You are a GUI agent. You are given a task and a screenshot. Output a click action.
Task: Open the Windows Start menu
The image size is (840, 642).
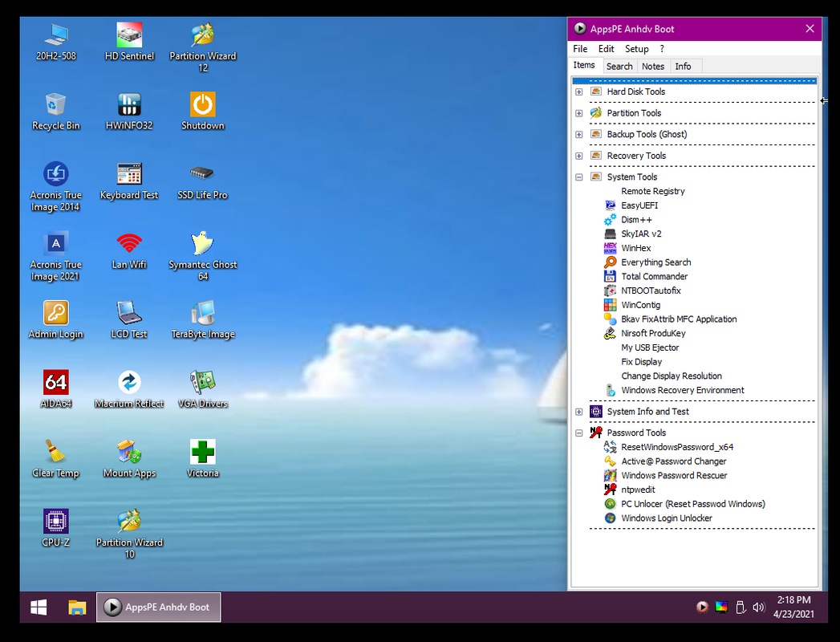pyautogui.click(x=39, y=607)
